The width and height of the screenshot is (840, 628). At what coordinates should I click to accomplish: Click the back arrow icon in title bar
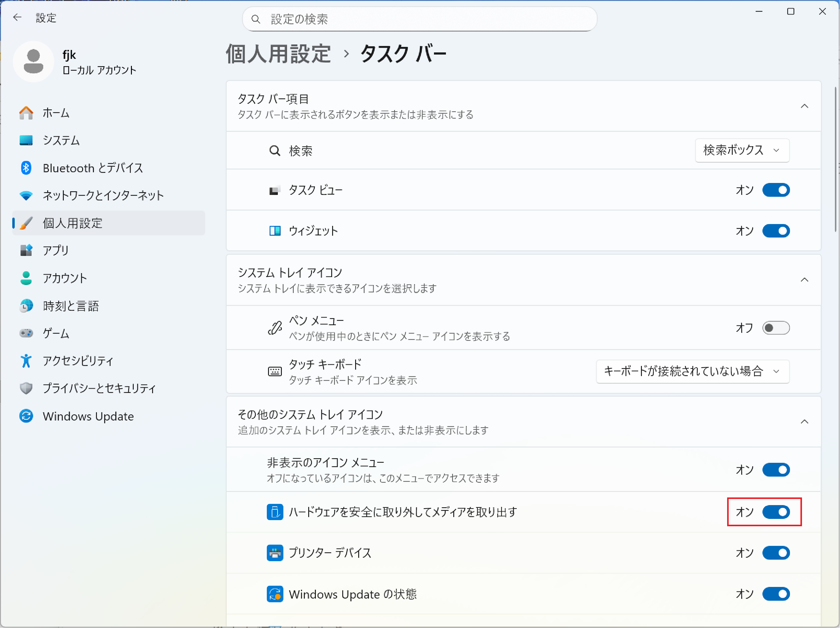[x=17, y=17]
